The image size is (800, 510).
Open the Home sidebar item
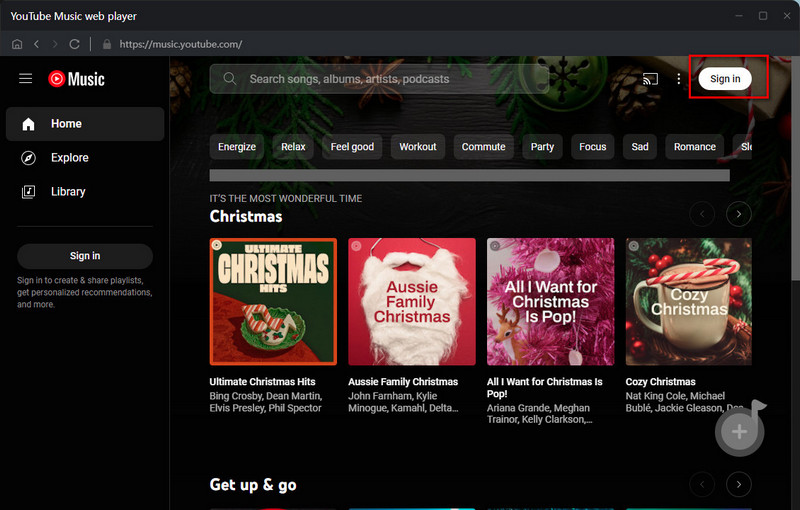pyautogui.click(x=85, y=124)
